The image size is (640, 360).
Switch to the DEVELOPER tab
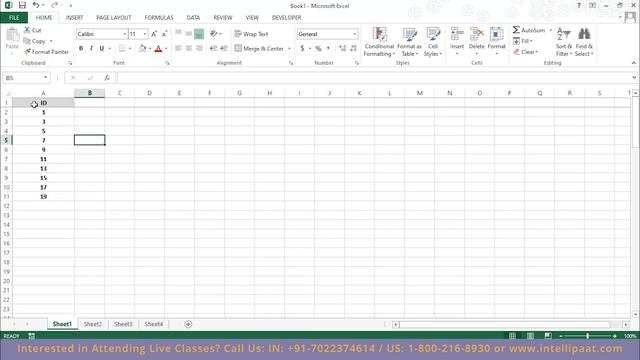[x=287, y=18]
